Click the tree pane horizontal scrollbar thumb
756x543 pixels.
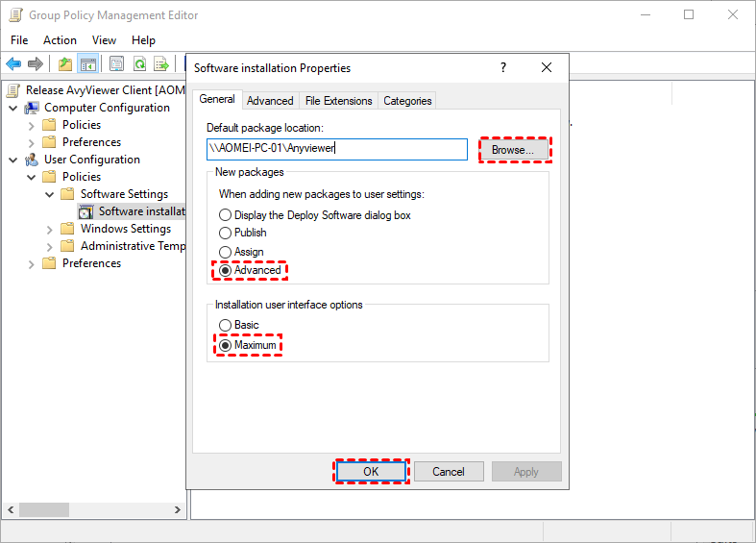[x=44, y=509]
